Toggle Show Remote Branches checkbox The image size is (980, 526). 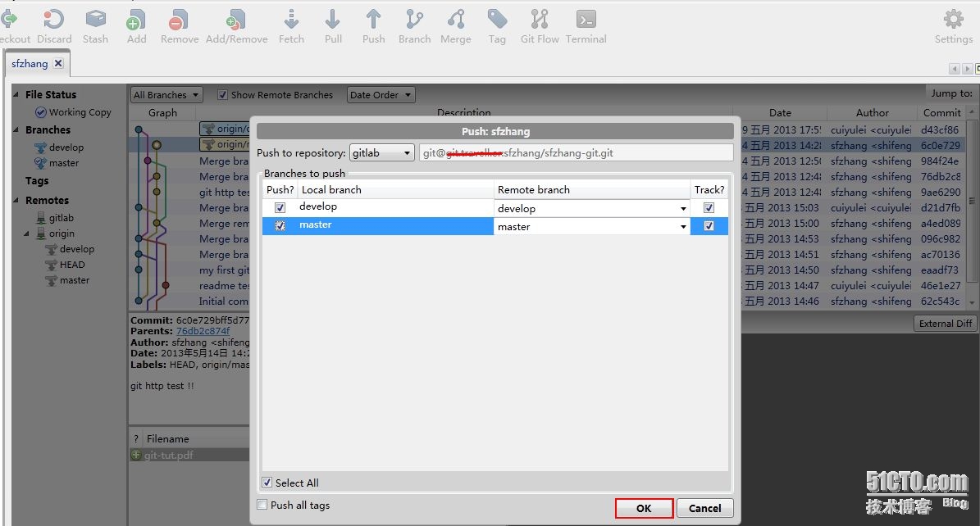[222, 95]
